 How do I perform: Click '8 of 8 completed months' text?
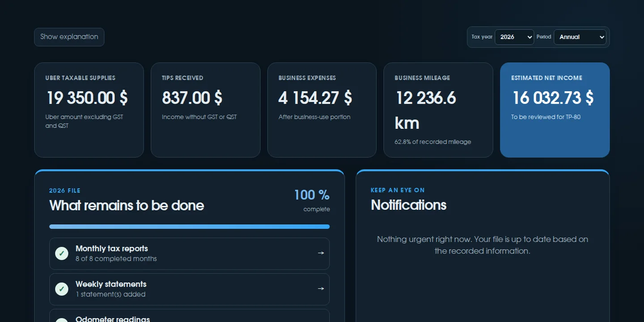pos(116,259)
